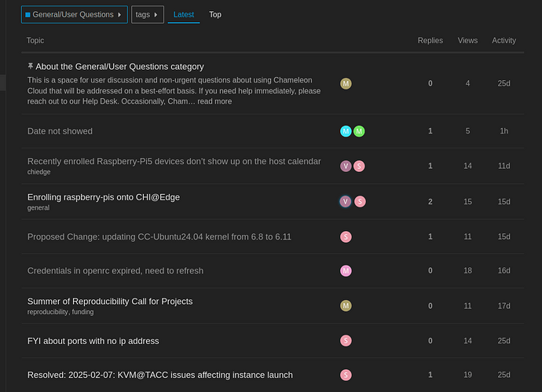Image resolution: width=542 pixels, height=392 pixels.
Task: Click 15d activity on Proposed Change topic
Action: point(504,236)
